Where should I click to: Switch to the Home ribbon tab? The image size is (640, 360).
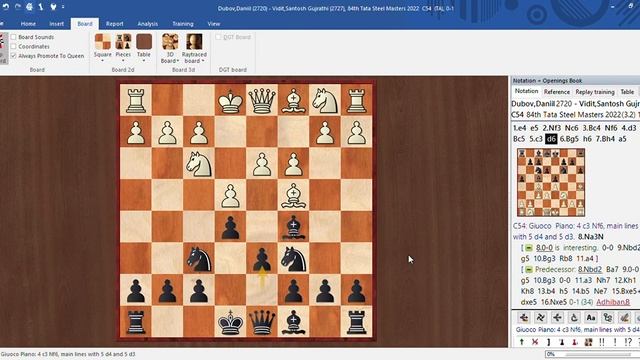coord(28,24)
